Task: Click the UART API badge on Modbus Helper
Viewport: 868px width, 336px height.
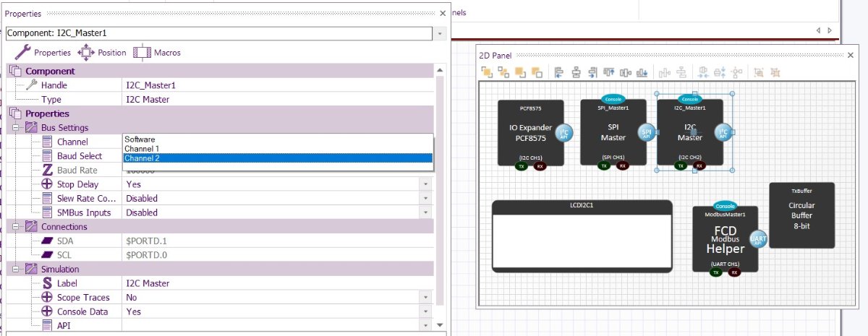Action: (x=759, y=239)
